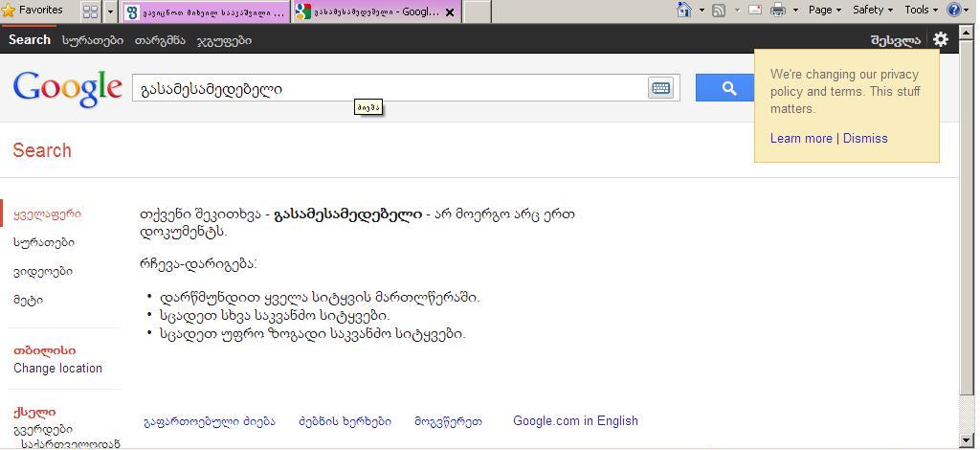Click the Google logo
The width and height of the screenshot is (980, 450).
pos(68,88)
